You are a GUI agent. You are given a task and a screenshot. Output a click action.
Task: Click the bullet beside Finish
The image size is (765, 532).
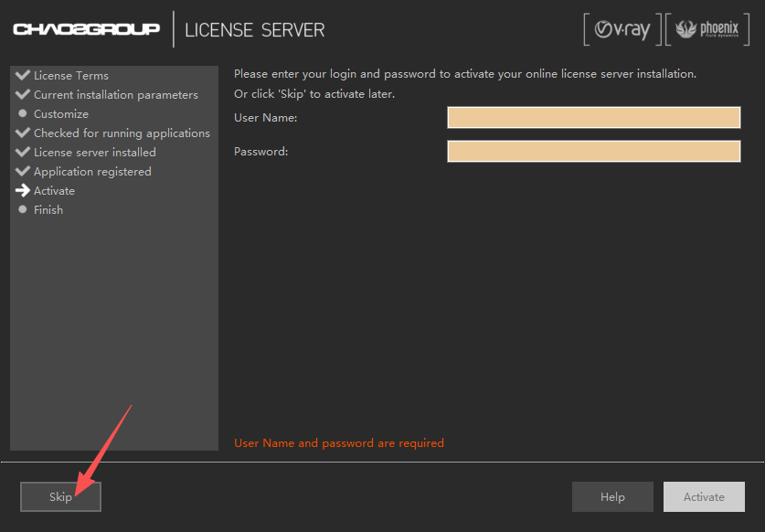[23, 209]
